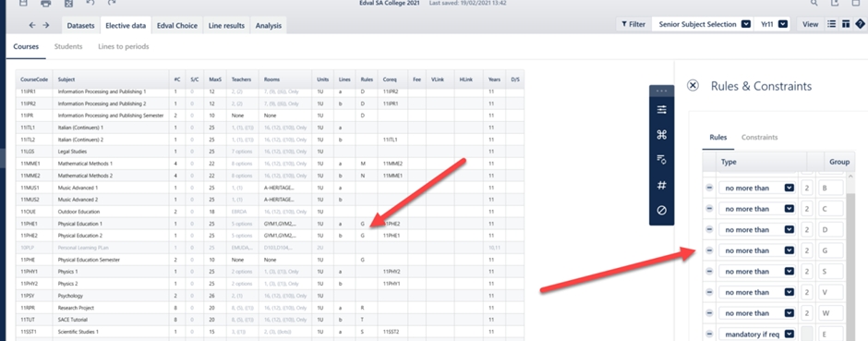Click the View button
This screenshot has height=341, width=868.
pos(810,24)
